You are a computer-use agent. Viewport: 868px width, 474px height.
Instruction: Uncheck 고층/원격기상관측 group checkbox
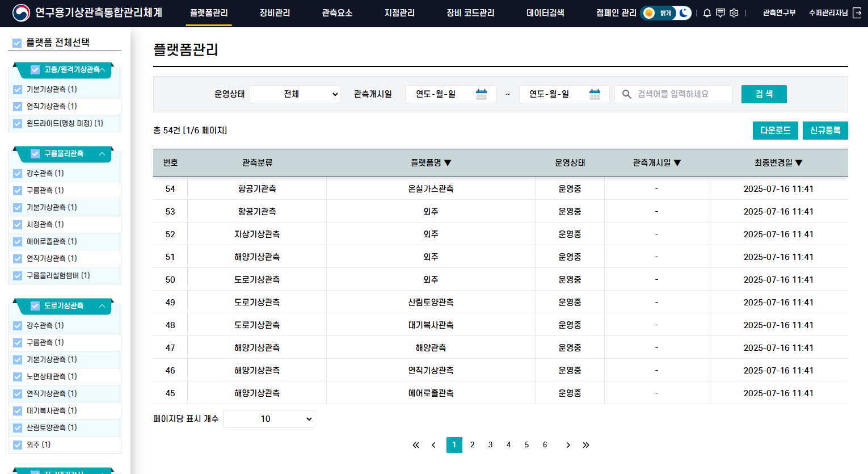[35, 70]
